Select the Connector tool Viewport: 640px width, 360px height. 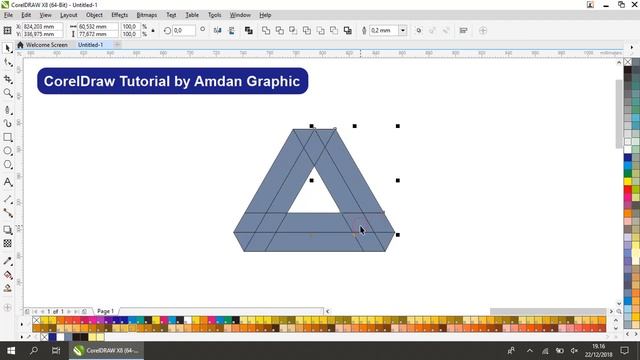pyautogui.click(x=7, y=213)
